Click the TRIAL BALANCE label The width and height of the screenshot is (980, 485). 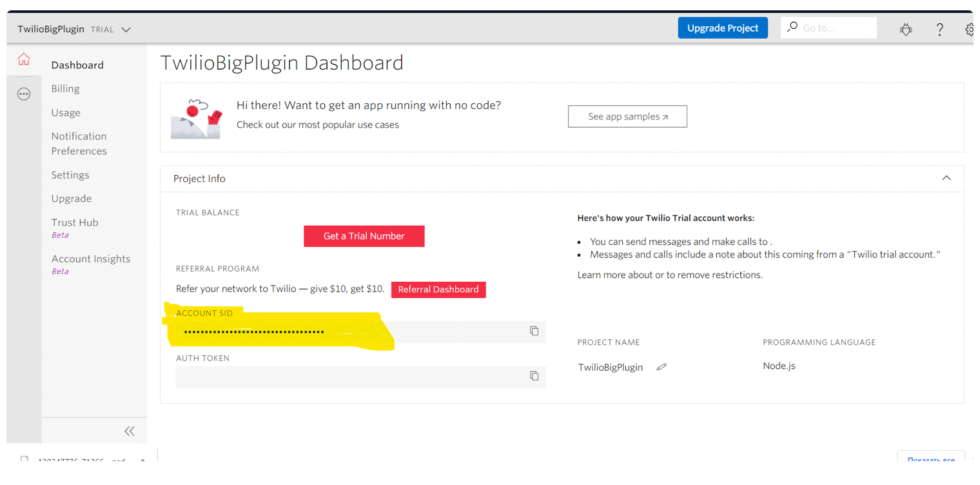click(208, 212)
